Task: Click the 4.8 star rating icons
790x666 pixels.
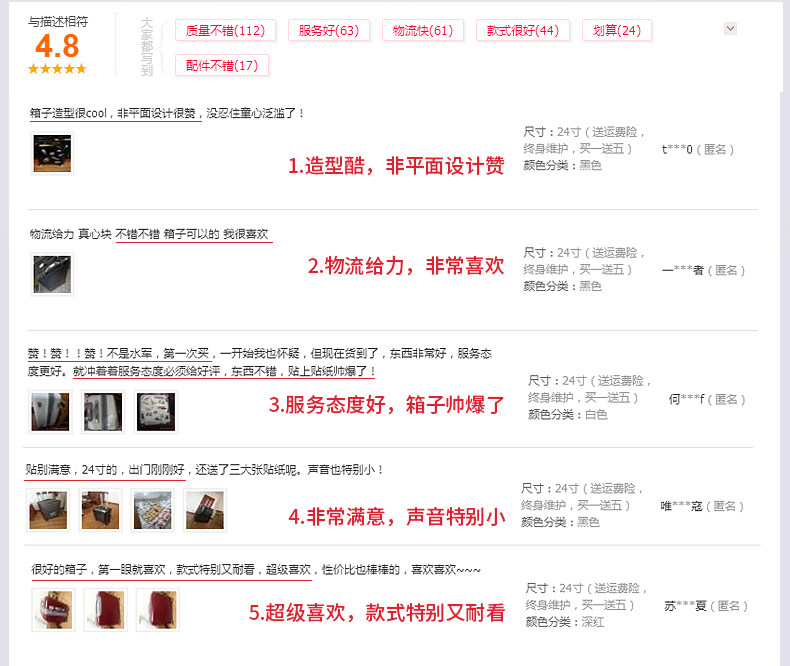Action: pos(57,69)
